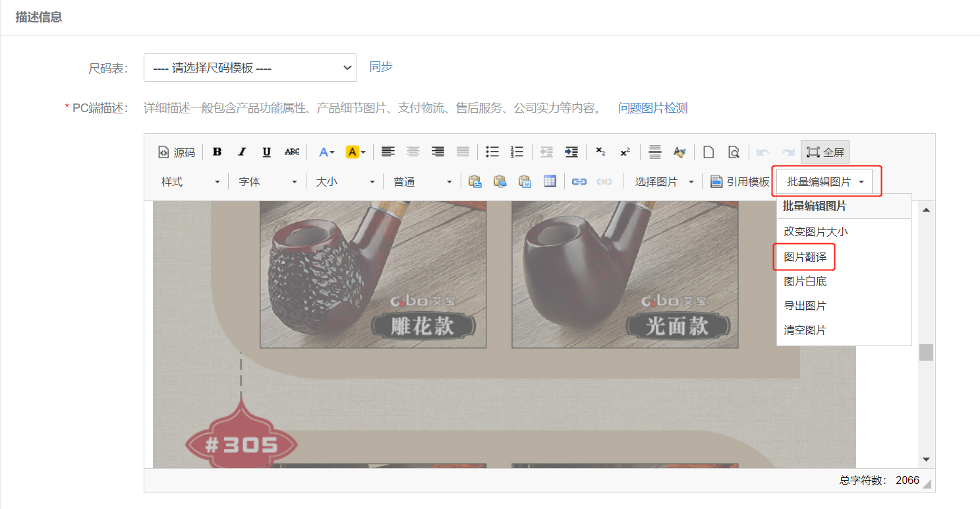Image resolution: width=980 pixels, height=509 pixels.
Task: Click the 引用模板 button
Action: 740,182
